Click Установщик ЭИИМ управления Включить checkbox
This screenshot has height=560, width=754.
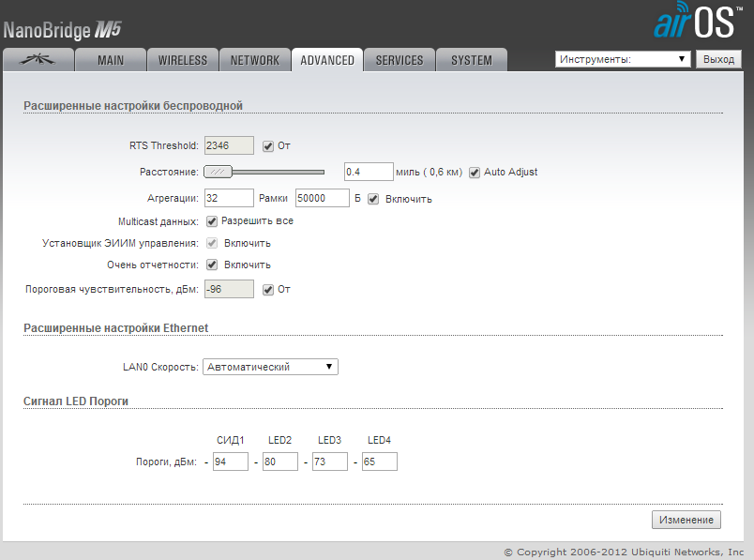(x=212, y=243)
